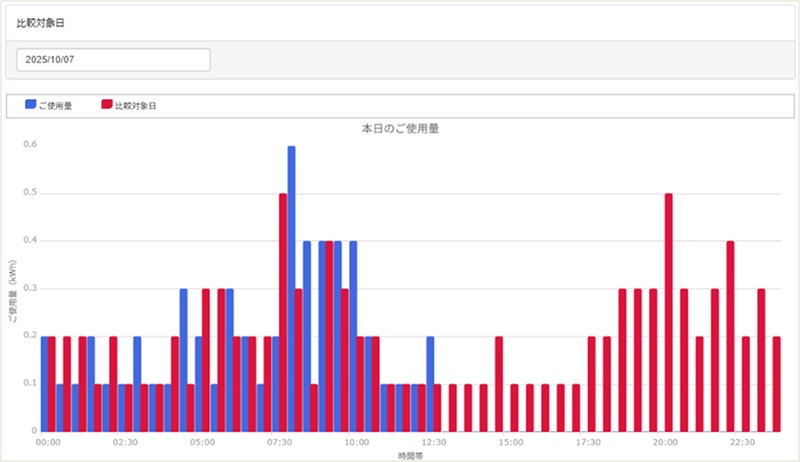The height and width of the screenshot is (462, 800).
Task: Click the blue 0.3 bar just before 05:00
Action: pos(184,360)
